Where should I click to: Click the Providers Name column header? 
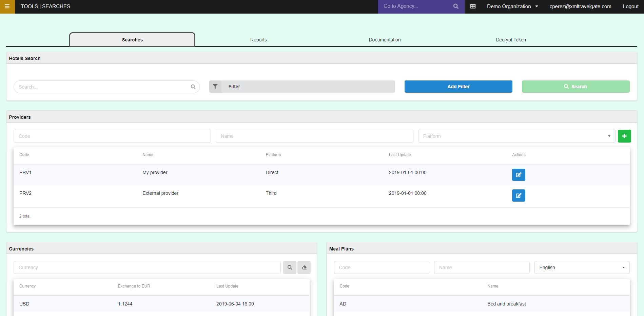point(148,155)
